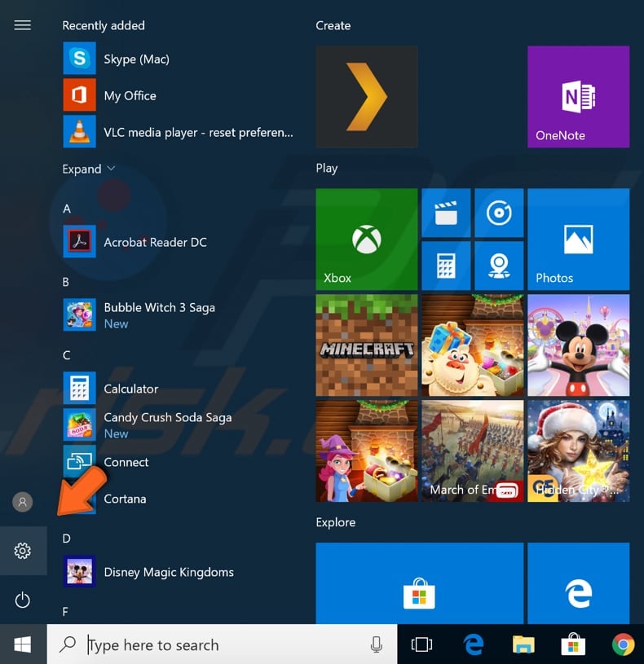Click the Explore group heading

(x=336, y=522)
